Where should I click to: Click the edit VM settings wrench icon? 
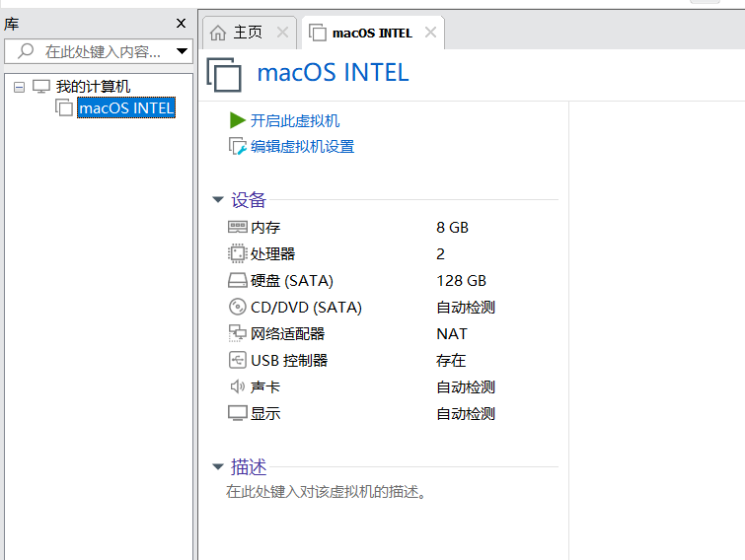point(237,146)
